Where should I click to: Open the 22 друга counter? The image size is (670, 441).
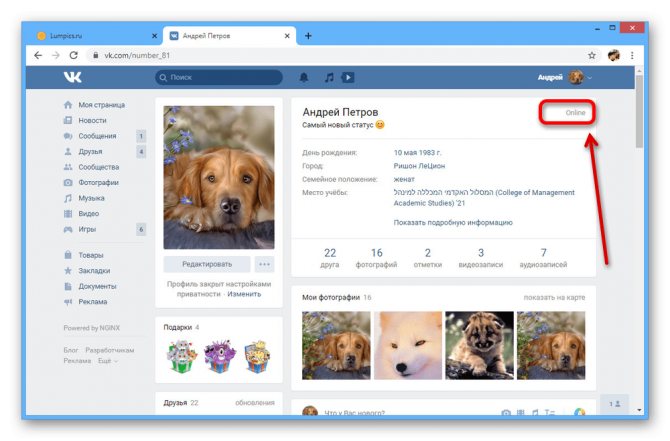[329, 258]
